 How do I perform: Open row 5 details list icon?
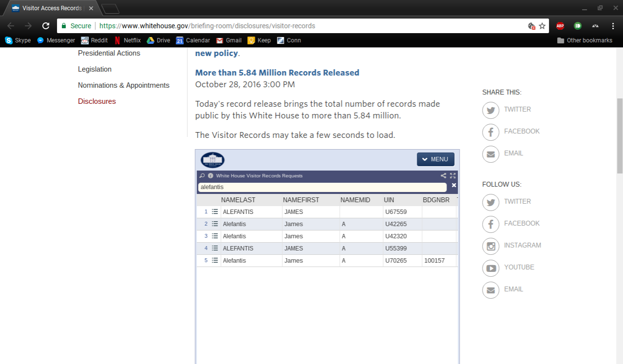pyautogui.click(x=215, y=261)
